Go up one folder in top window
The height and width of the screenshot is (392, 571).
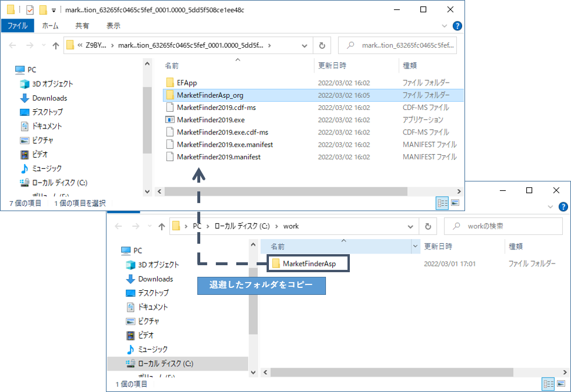(x=56, y=45)
